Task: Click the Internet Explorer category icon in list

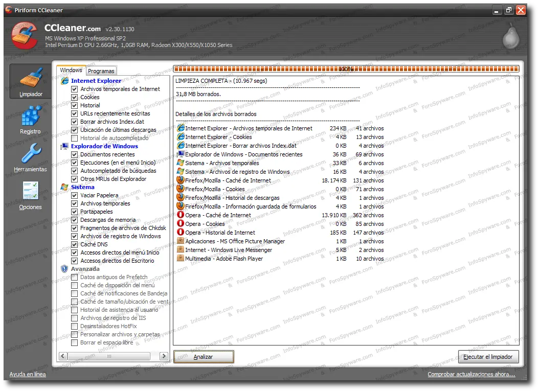Action: click(x=64, y=81)
